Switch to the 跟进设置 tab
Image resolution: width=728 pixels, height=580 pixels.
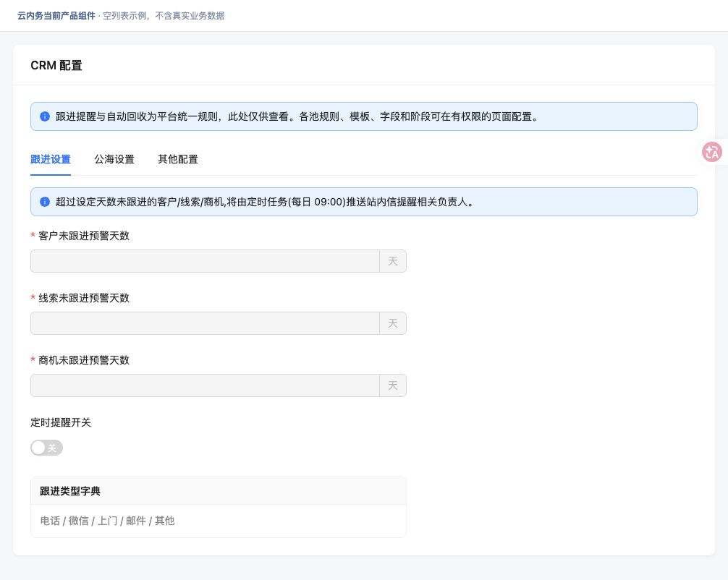pyautogui.click(x=51, y=159)
